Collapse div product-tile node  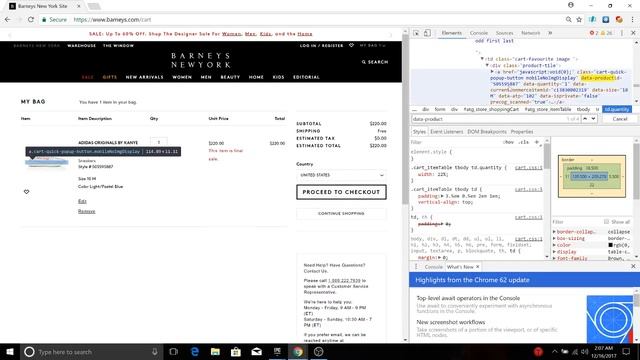coord(487,65)
